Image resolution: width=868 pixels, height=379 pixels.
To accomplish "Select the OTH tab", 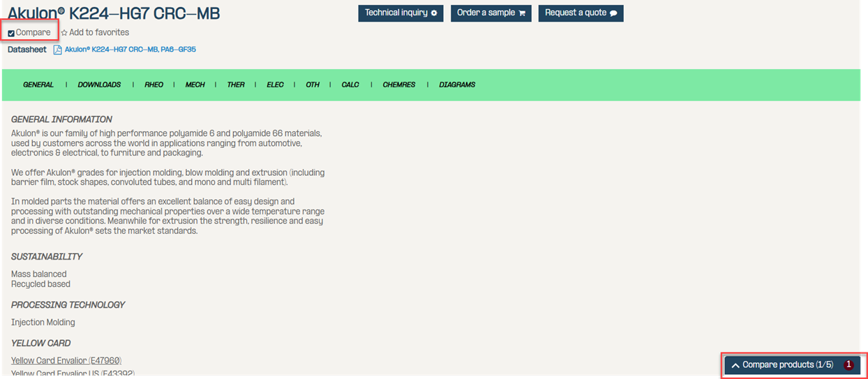I will [x=313, y=84].
